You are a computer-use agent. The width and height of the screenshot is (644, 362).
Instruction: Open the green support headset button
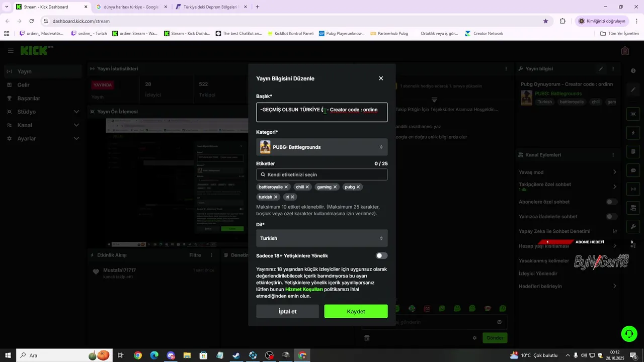tap(628, 333)
